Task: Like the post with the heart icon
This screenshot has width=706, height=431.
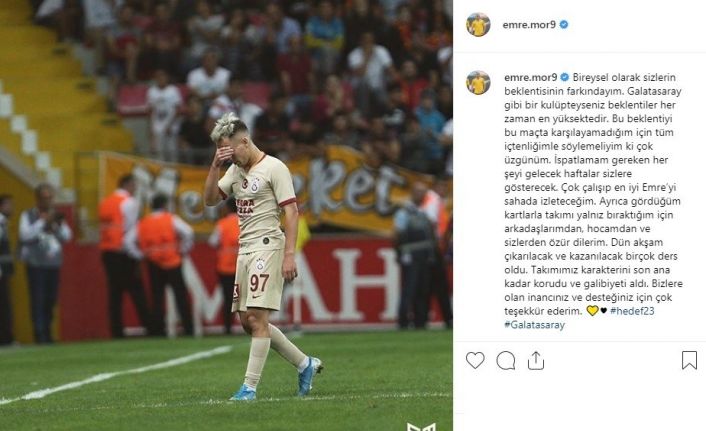Action: 475,360
